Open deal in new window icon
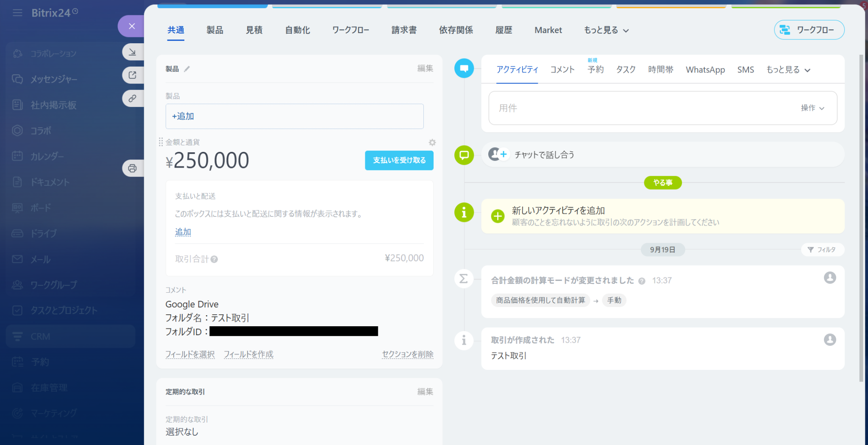Screen dimensions: 868x445 coord(132,75)
